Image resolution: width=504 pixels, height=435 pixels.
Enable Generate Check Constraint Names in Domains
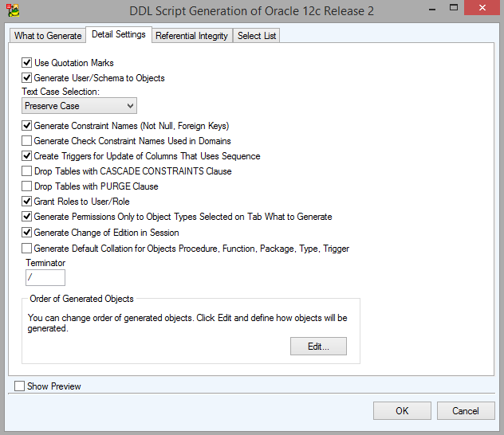(27, 141)
